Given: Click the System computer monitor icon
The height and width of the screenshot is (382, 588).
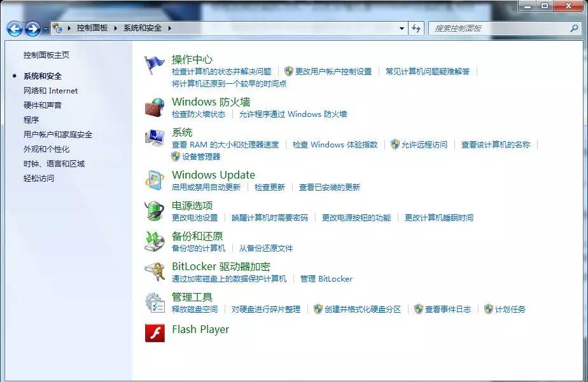Looking at the screenshot, I should 155,138.
